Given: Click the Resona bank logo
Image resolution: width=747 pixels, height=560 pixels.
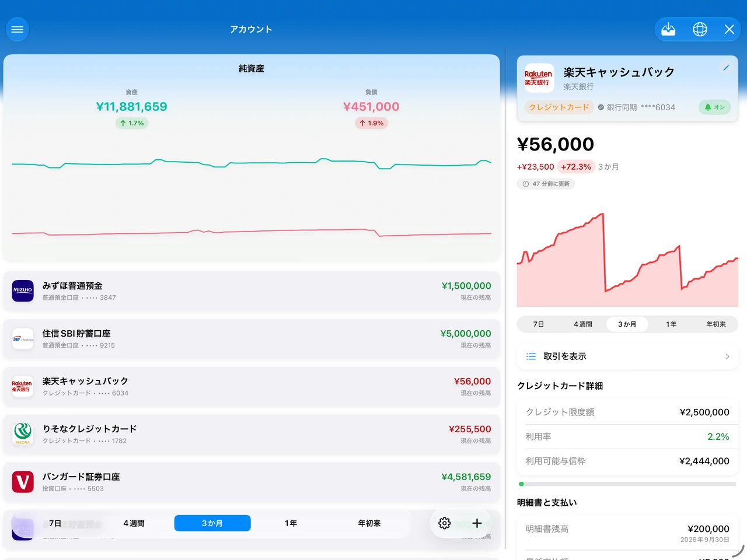Looking at the screenshot, I should point(23,434).
